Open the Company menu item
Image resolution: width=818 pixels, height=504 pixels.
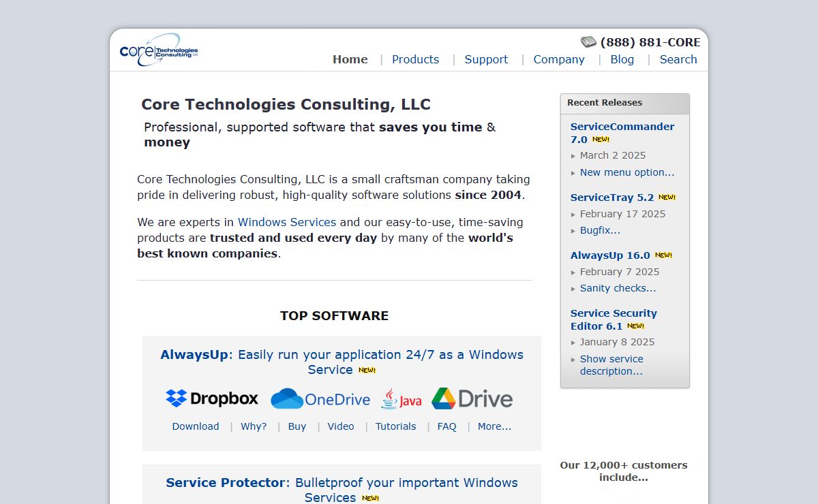(559, 59)
